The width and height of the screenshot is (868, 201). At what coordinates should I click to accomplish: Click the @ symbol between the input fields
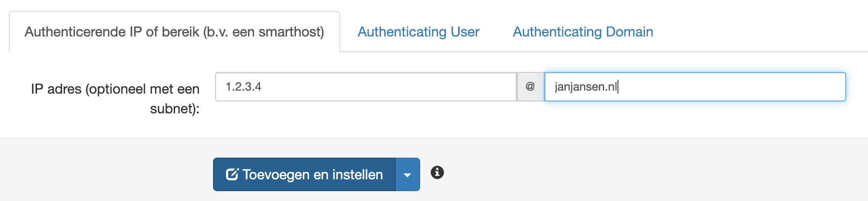pos(530,87)
